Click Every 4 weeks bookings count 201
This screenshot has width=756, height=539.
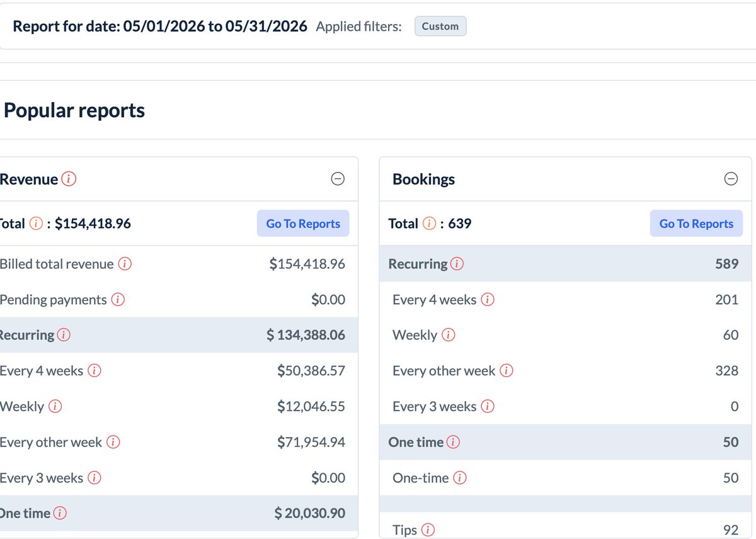727,300
